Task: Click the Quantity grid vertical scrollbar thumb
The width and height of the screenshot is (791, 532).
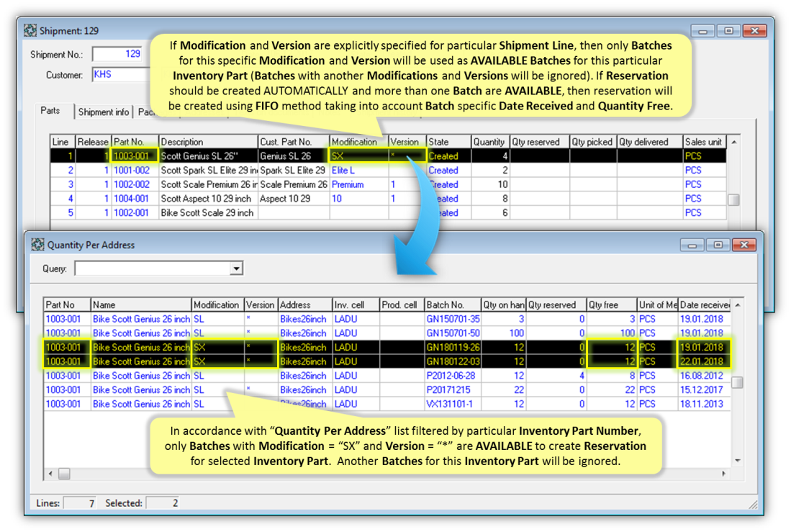Action: [x=737, y=382]
